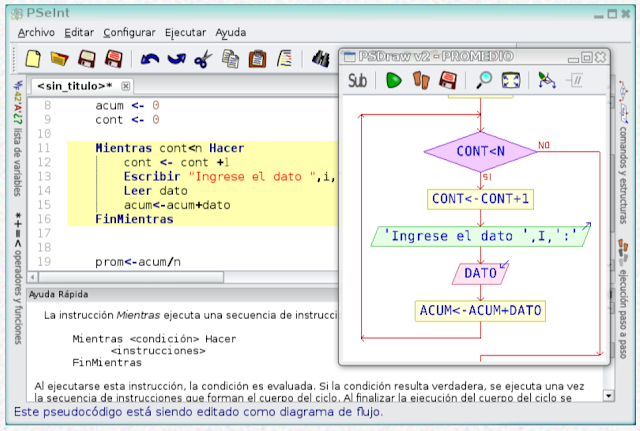The image size is (640, 431).
Task: Start step-by-step execution with footprints icon in PSDraw
Action: tap(421, 80)
